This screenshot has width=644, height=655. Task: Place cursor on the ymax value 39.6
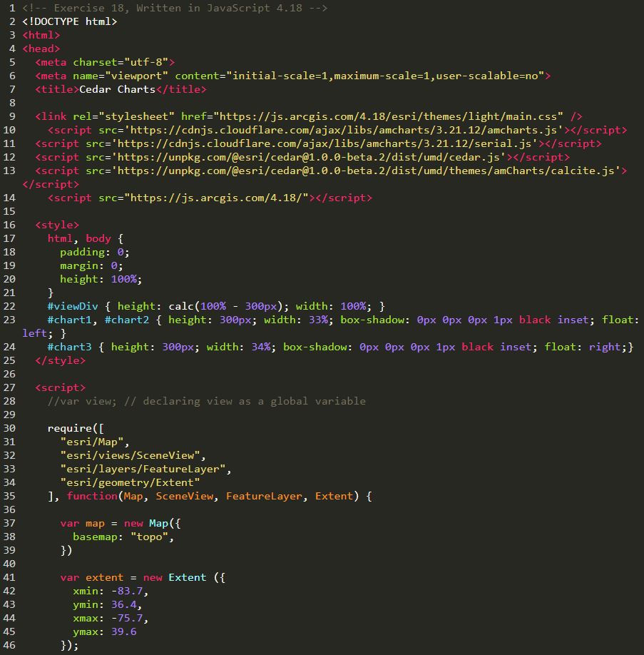click(123, 631)
